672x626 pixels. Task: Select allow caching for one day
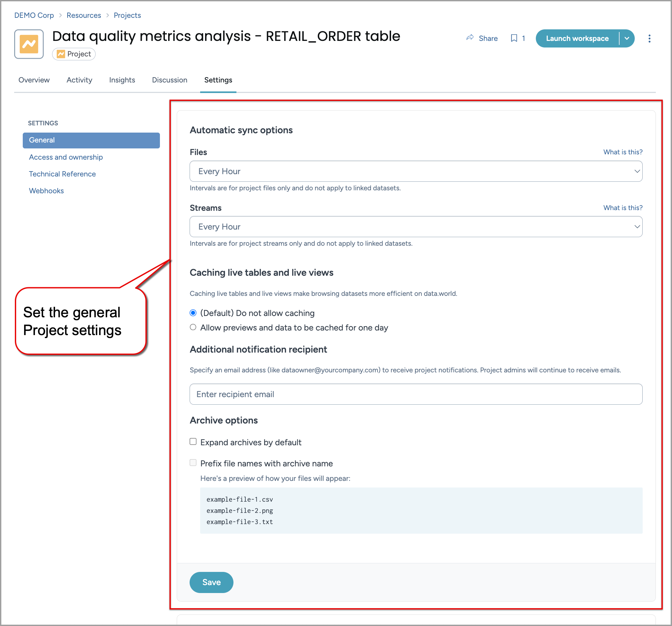[193, 327]
